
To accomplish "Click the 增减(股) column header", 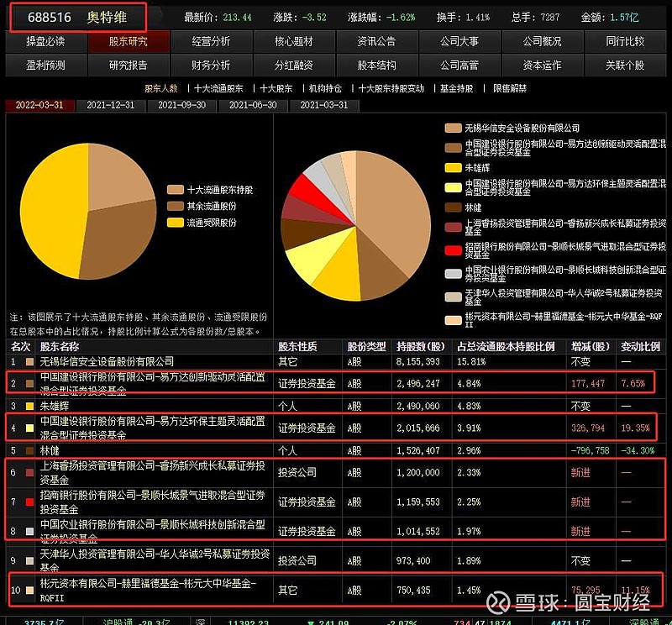I will point(591,346).
